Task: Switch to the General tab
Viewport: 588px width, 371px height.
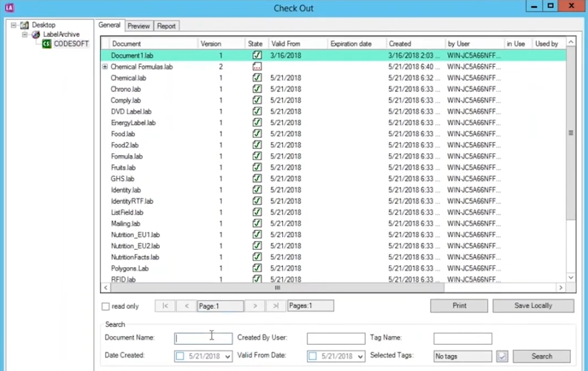Action: [x=109, y=25]
